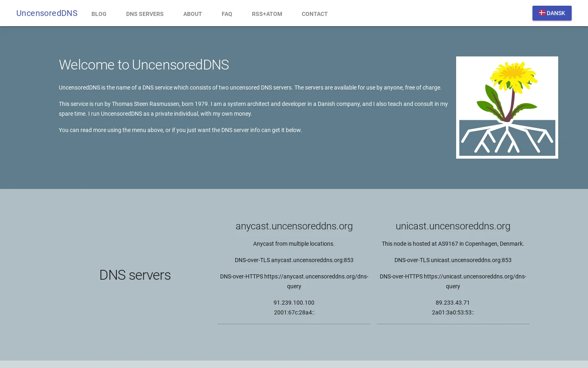Click the 'You can read more using the menu' sentence
This screenshot has width=588, height=368.
pyautogui.click(x=180, y=130)
